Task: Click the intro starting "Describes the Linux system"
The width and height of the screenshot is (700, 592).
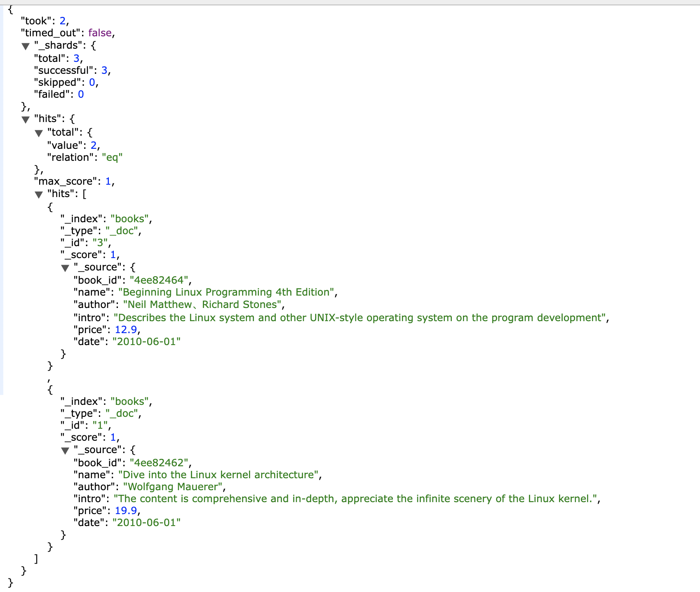Action: coord(360,318)
